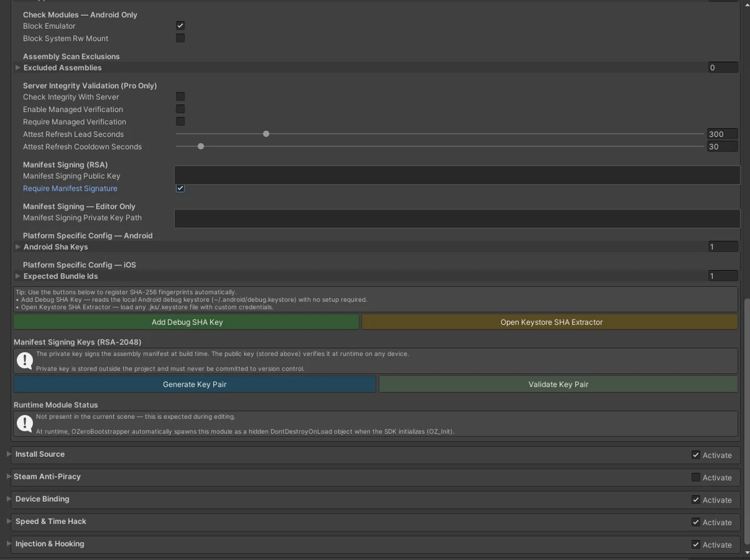Click the warning icon in Runtime Module Status box
750x560 pixels.
click(25, 424)
